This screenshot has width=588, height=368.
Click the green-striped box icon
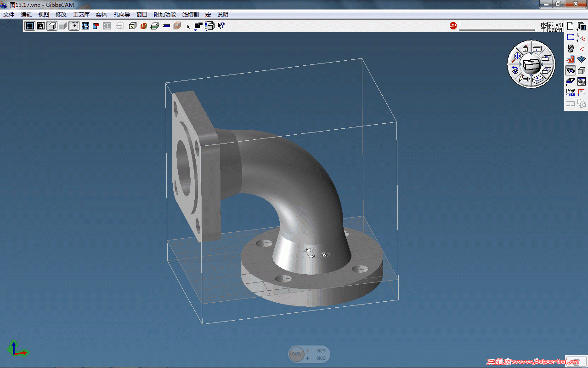coord(155,26)
